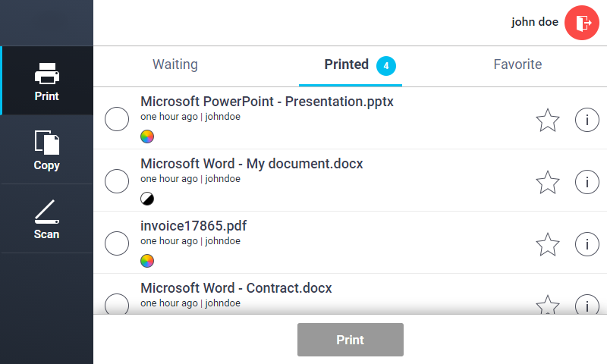Star the My document.docx print job
Image resolution: width=607 pixels, height=364 pixels.
[547, 182]
